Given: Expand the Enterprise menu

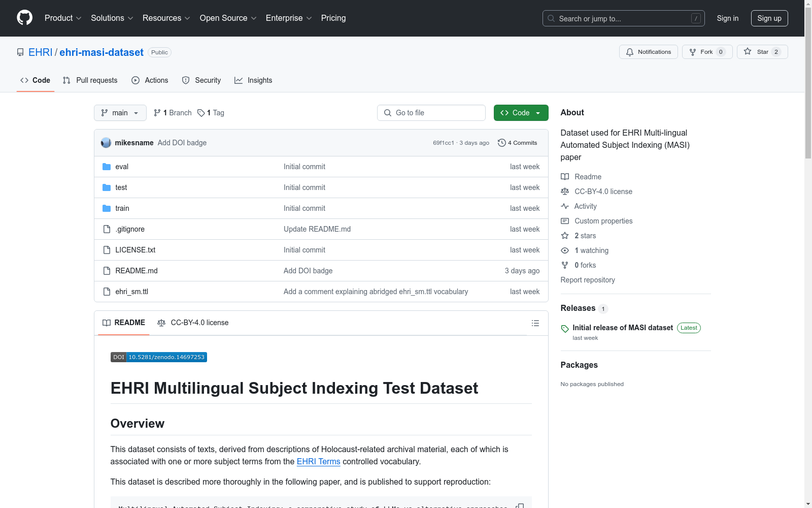Looking at the screenshot, I should coord(289,18).
